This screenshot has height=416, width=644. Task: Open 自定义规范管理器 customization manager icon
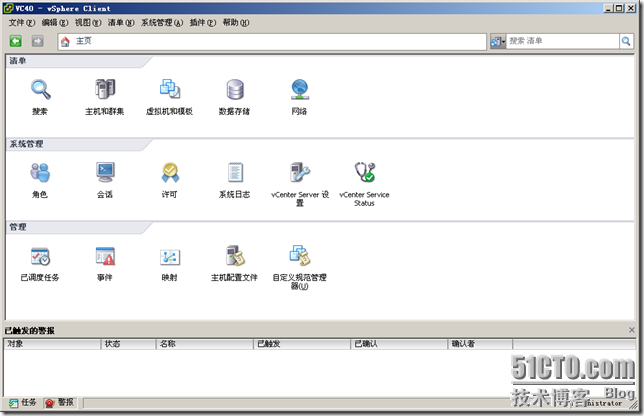(300, 255)
